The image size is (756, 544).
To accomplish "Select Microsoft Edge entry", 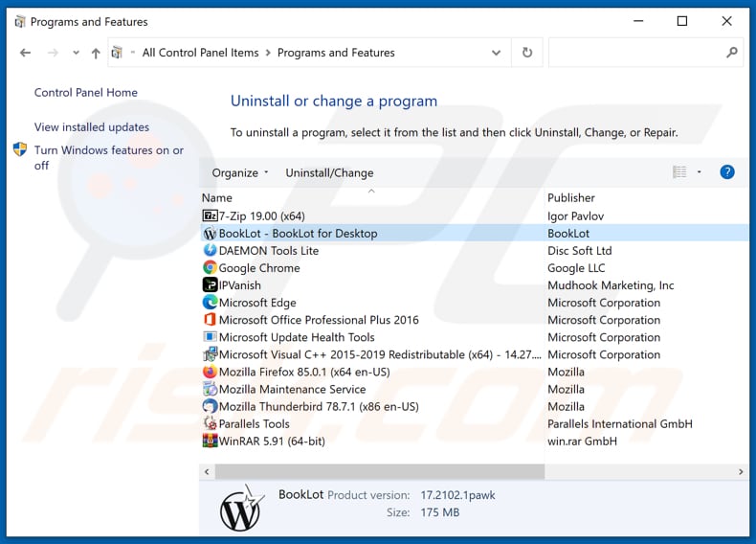I will [x=475, y=303].
